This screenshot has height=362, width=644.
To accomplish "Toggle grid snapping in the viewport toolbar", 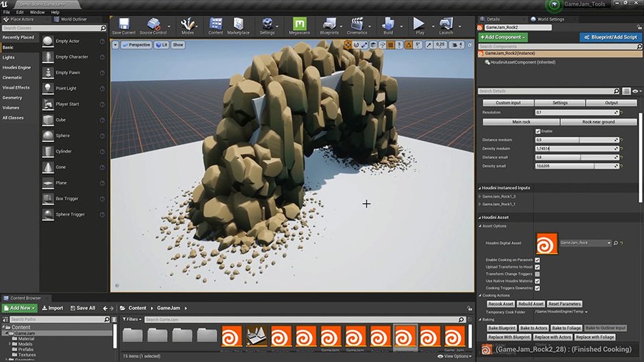I will 391,45.
